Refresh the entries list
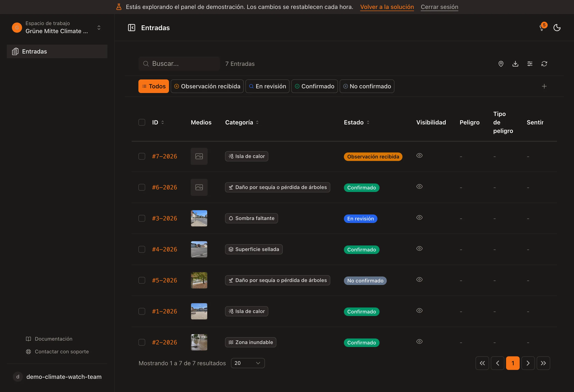This screenshot has height=392, width=574. (x=544, y=64)
